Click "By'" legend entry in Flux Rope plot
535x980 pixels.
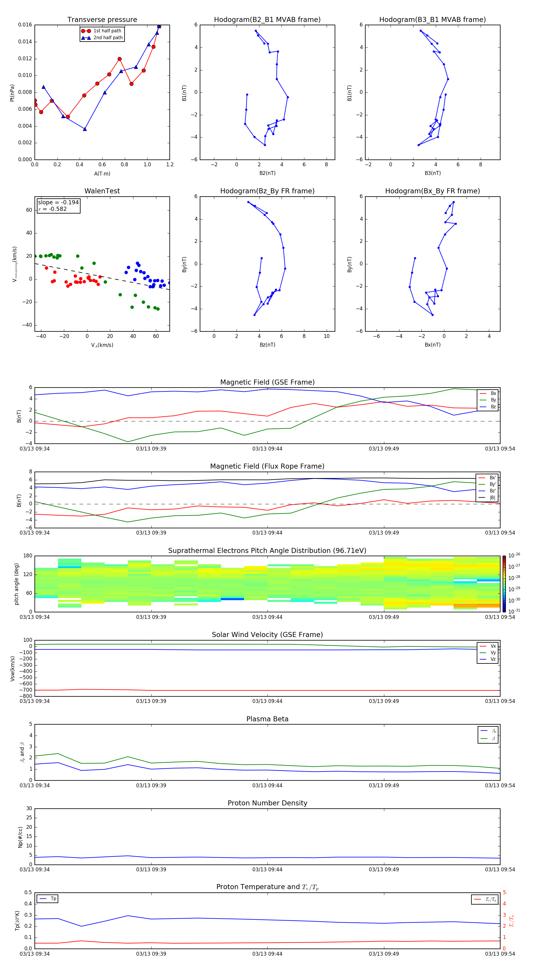487,484
